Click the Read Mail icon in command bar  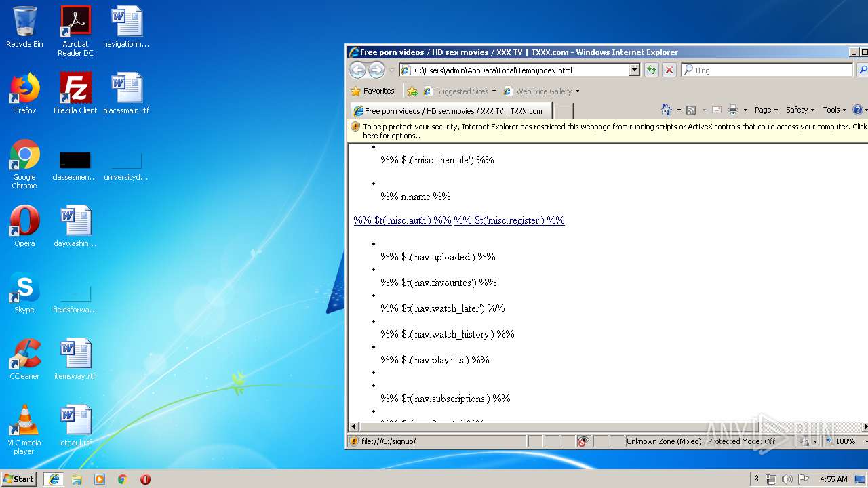tap(716, 110)
